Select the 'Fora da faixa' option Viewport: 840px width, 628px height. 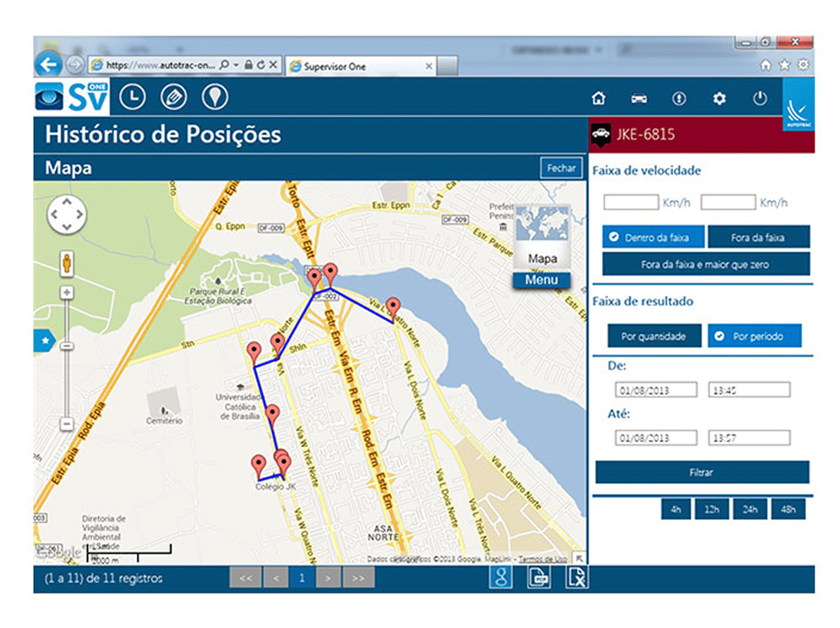[x=758, y=237]
